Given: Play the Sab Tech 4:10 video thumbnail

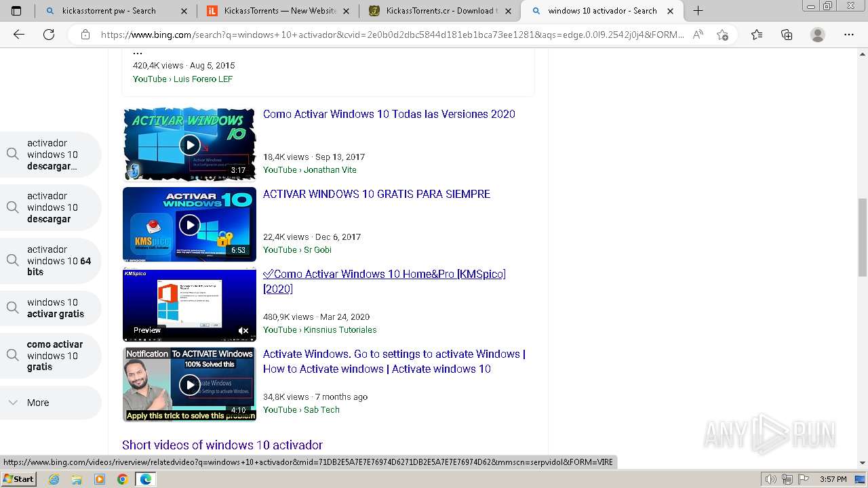Looking at the screenshot, I should [x=189, y=384].
